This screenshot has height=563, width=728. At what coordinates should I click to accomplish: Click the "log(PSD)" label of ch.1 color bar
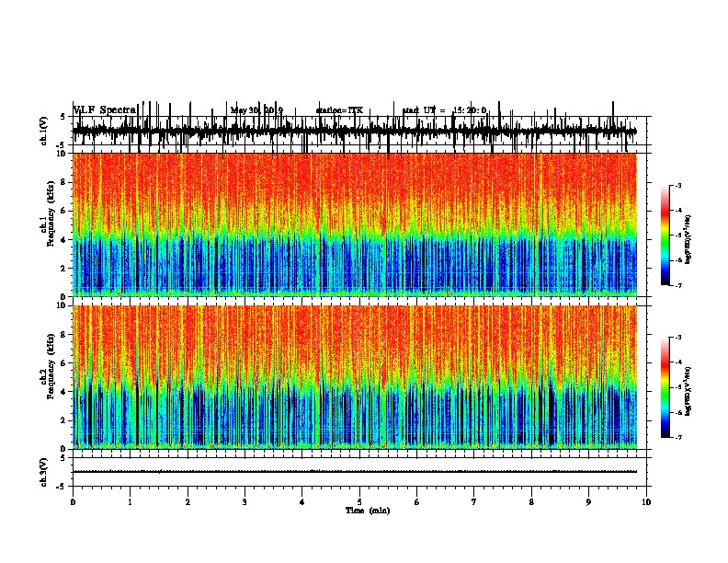(688, 240)
